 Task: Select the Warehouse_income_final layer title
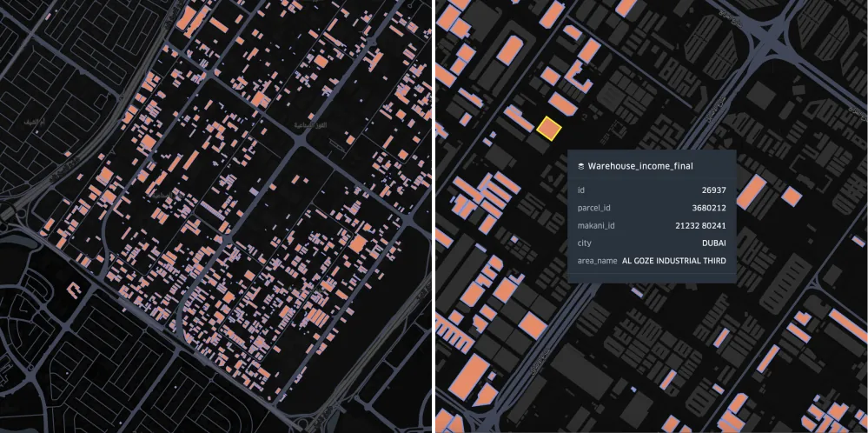tap(640, 166)
